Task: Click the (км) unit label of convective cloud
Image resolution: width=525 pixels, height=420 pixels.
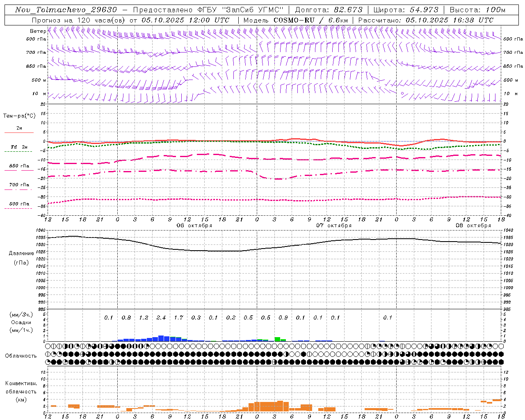Action: pyautogui.click(x=21, y=399)
